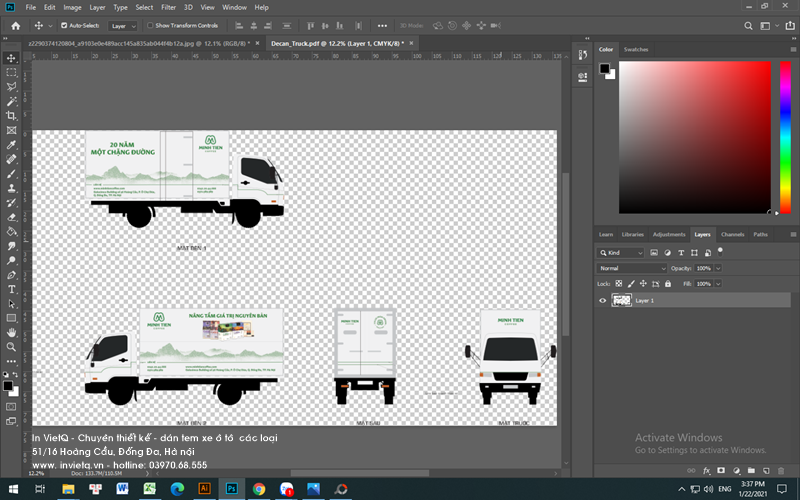The width and height of the screenshot is (800, 500).
Task: Switch to the Swatches panel tab
Action: (x=635, y=49)
